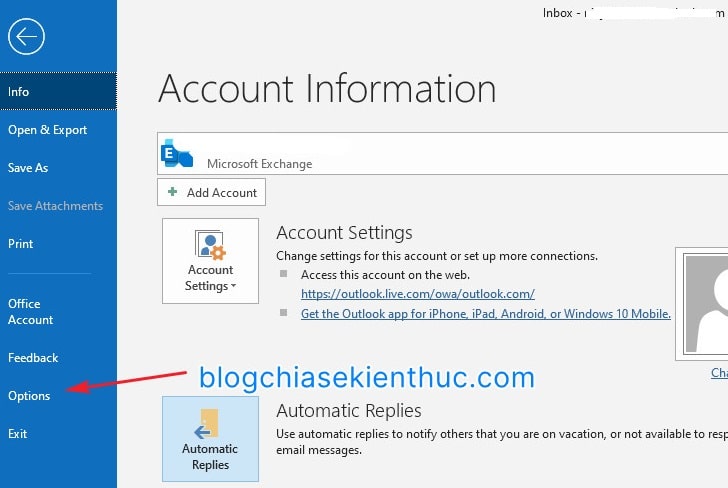This screenshot has height=488, width=728.
Task: Expand the Account Settings dropdown arrow
Action: (x=234, y=286)
